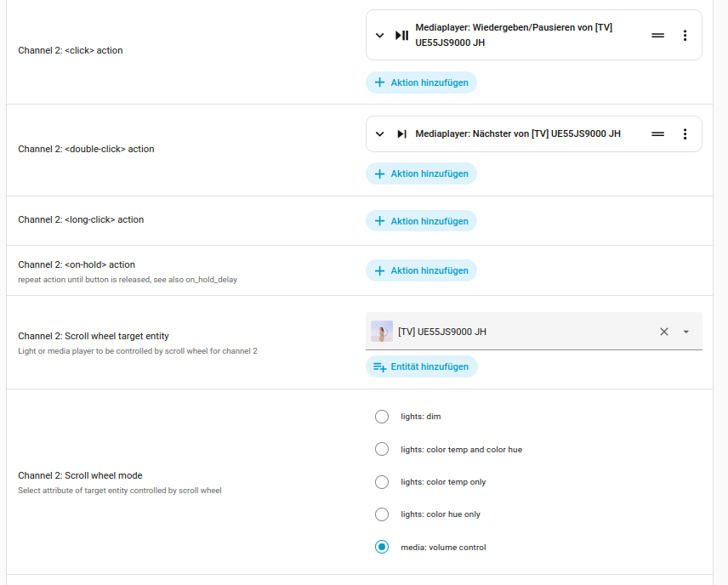Screen dimensions: 728x585
Task: Click play/pause icon in click action row
Action: (402, 36)
